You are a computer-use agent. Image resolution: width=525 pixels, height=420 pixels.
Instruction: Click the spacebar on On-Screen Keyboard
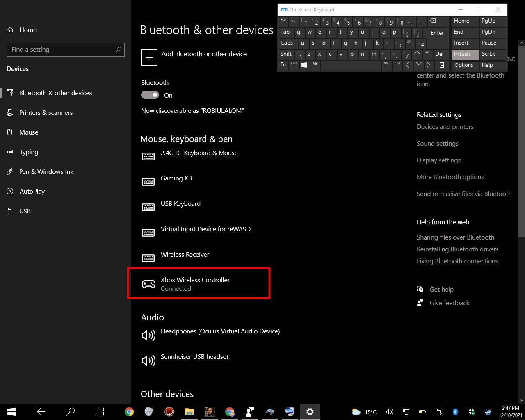351,65
